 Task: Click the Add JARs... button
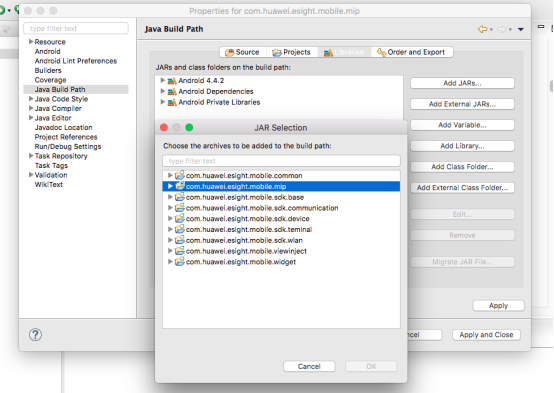pyautogui.click(x=462, y=83)
